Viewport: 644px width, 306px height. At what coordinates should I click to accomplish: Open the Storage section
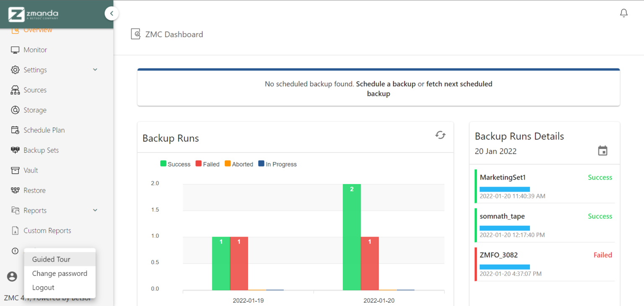click(x=15, y=110)
